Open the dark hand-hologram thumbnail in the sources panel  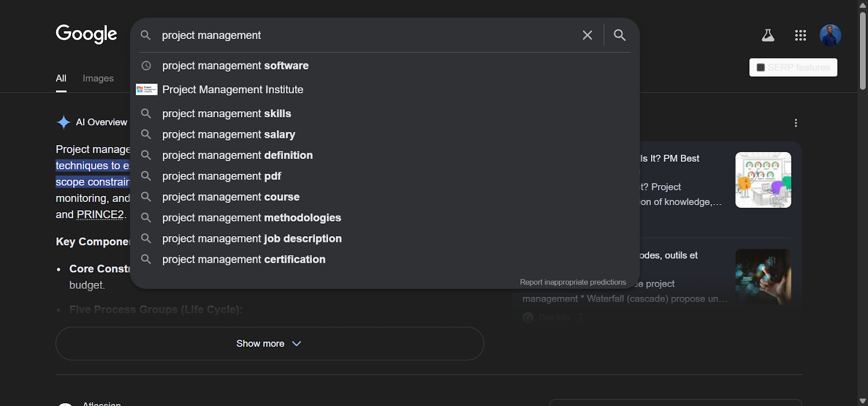763,277
